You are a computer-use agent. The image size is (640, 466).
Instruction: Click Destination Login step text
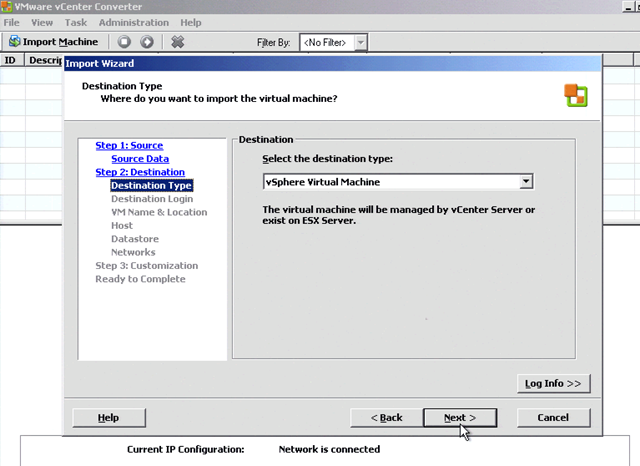152,199
